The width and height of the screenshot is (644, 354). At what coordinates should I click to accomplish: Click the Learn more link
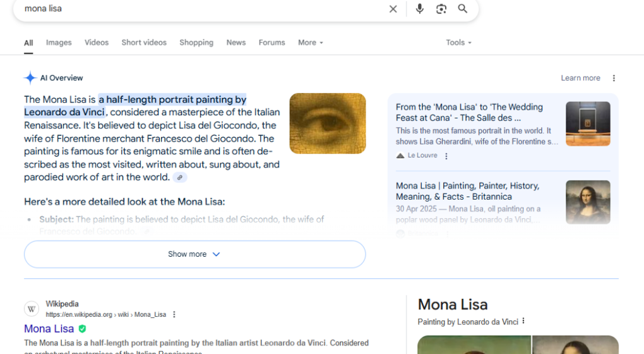(x=580, y=78)
